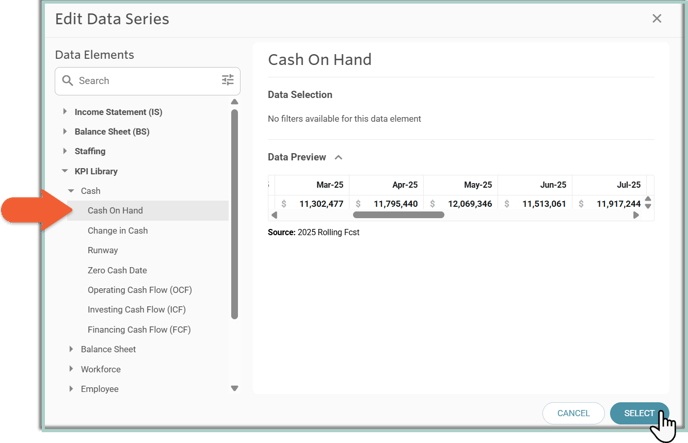Click the Apr-25 column header

(387, 185)
